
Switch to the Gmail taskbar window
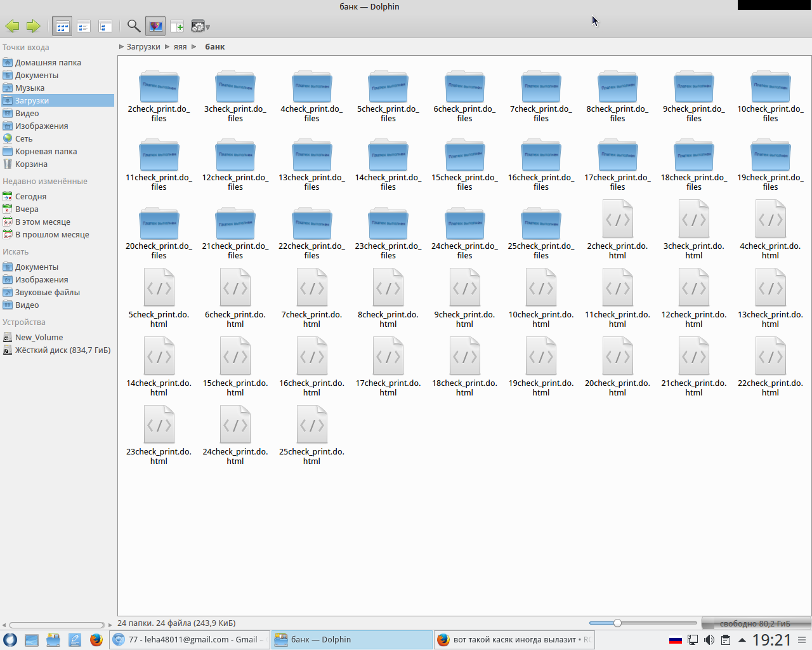(189, 640)
